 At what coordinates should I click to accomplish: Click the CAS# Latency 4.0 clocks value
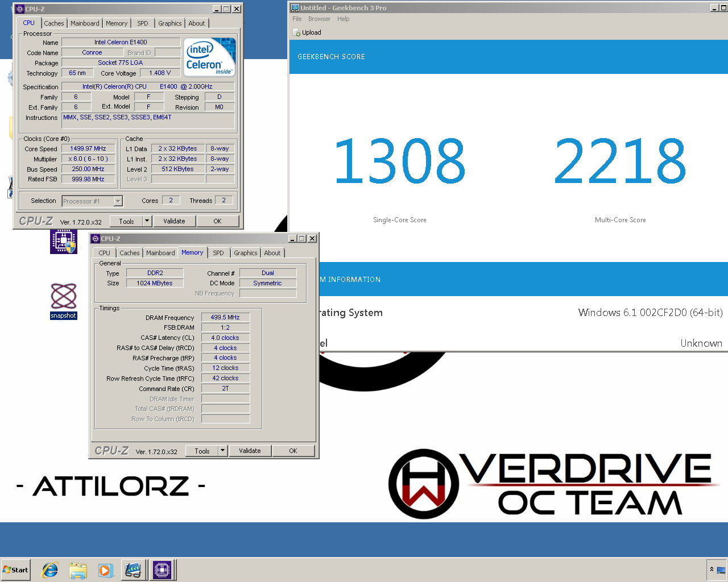click(225, 338)
